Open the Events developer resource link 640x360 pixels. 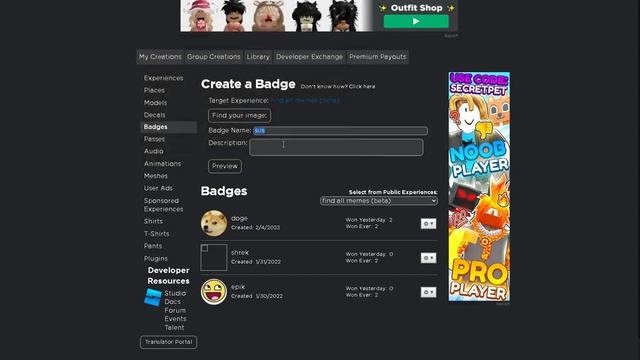coord(175,319)
